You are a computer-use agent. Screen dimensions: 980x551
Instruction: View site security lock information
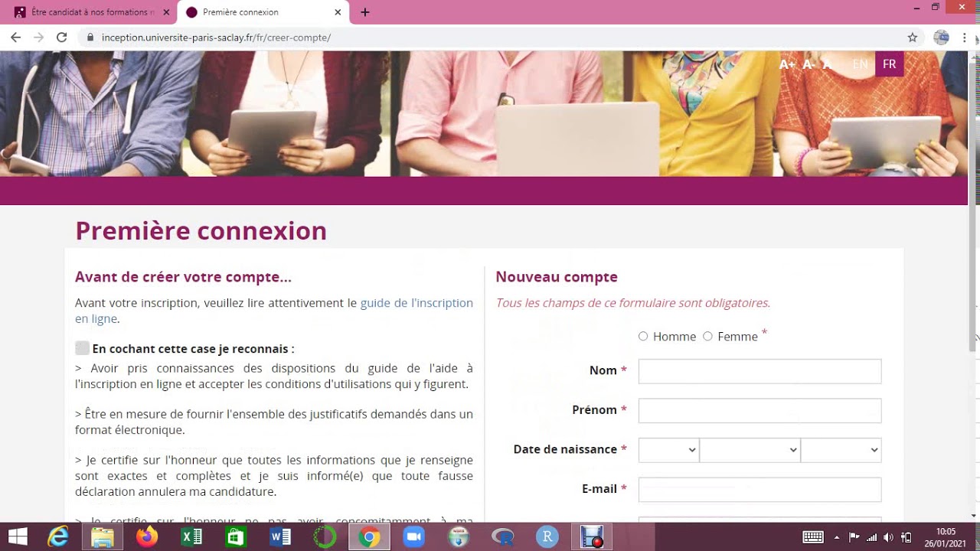[90, 37]
